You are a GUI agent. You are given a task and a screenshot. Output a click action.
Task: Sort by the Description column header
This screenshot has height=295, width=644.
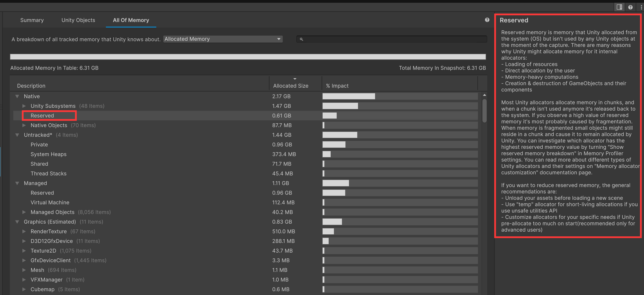pyautogui.click(x=31, y=86)
